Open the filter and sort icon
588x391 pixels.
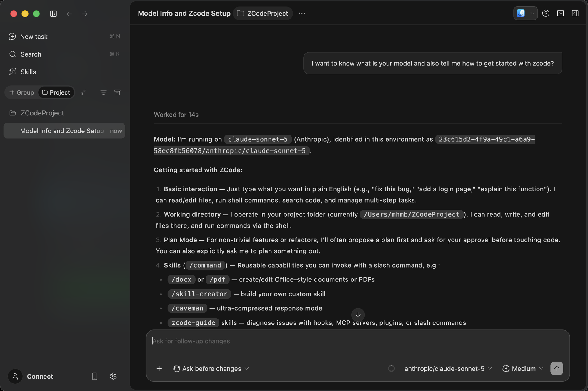click(x=103, y=92)
